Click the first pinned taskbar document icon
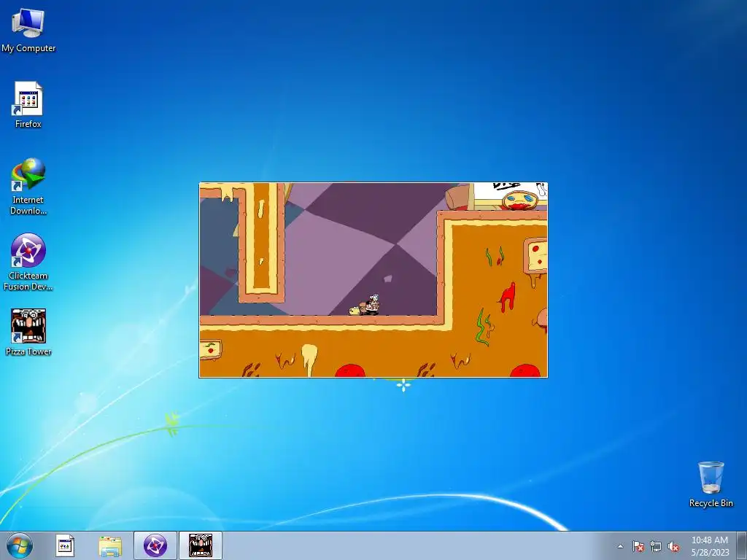 [x=65, y=545]
